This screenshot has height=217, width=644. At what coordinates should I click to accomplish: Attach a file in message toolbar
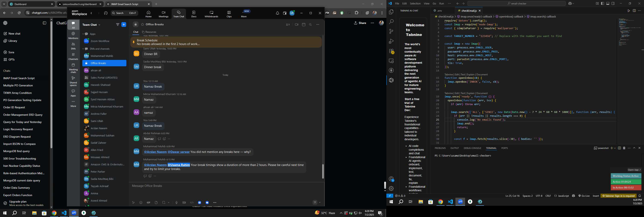tap(156, 203)
